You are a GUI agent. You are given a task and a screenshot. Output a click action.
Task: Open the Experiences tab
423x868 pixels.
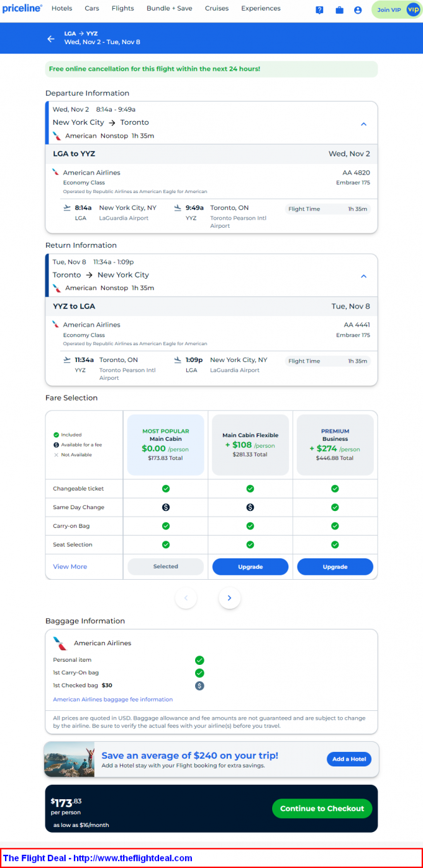pyautogui.click(x=261, y=9)
